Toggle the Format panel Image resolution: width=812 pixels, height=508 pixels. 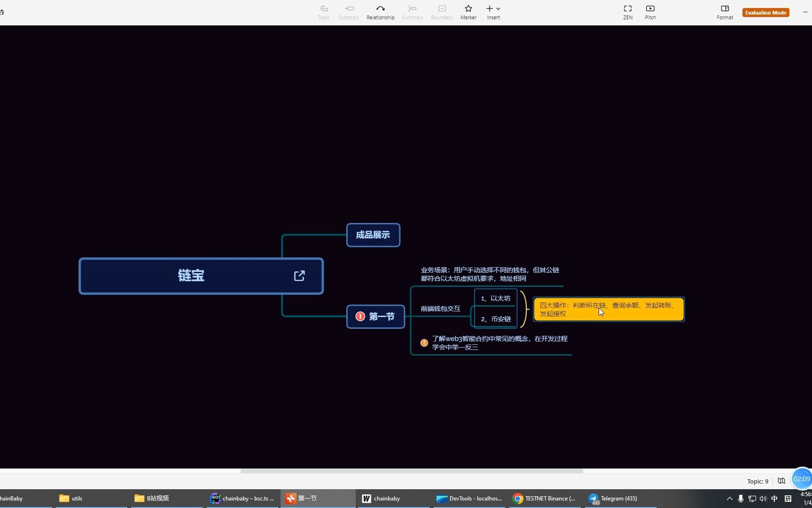pos(725,12)
